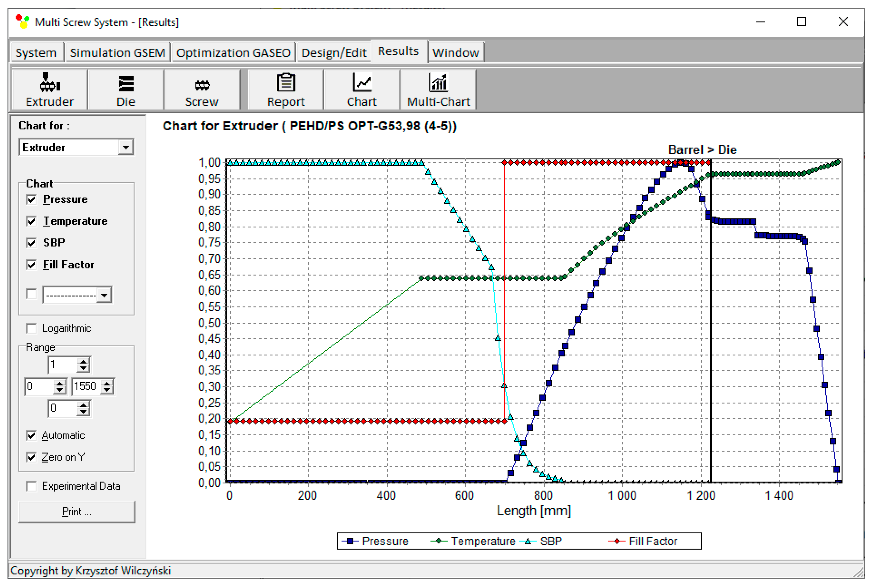Increase the 1550 range maximum spinner
The width and height of the screenshot is (873, 588).
pos(107,383)
